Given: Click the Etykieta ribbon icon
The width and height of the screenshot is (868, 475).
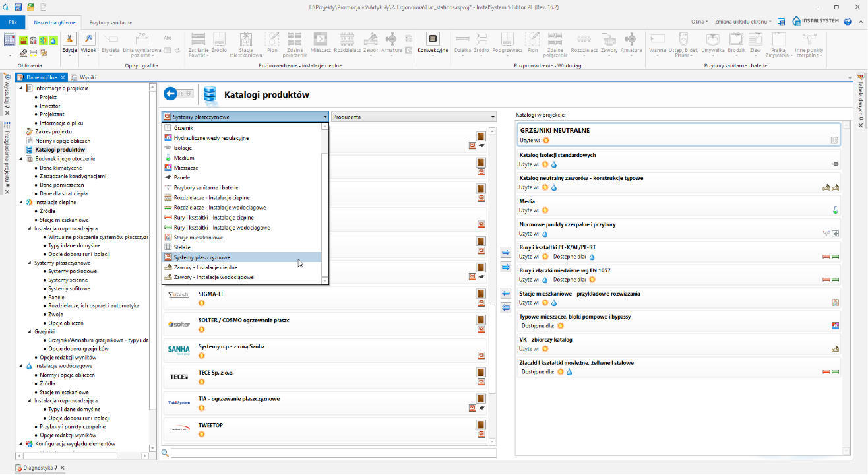Looking at the screenshot, I should coord(111,38).
